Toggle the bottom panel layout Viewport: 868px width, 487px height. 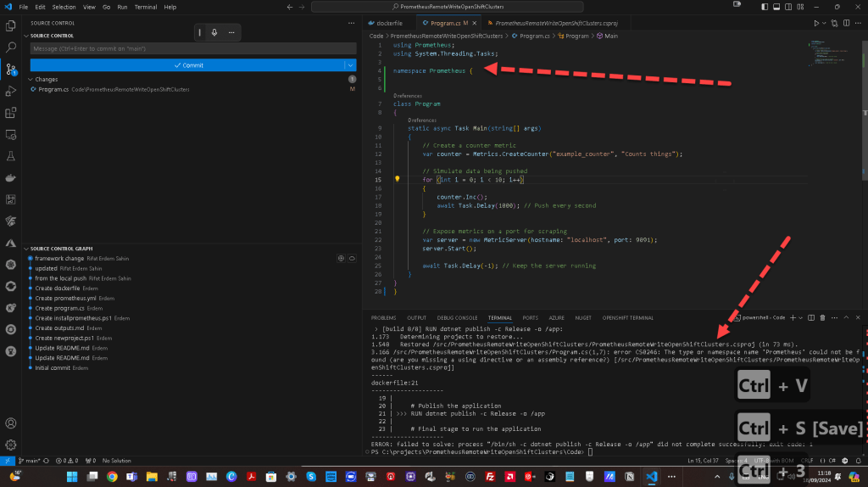pos(776,7)
